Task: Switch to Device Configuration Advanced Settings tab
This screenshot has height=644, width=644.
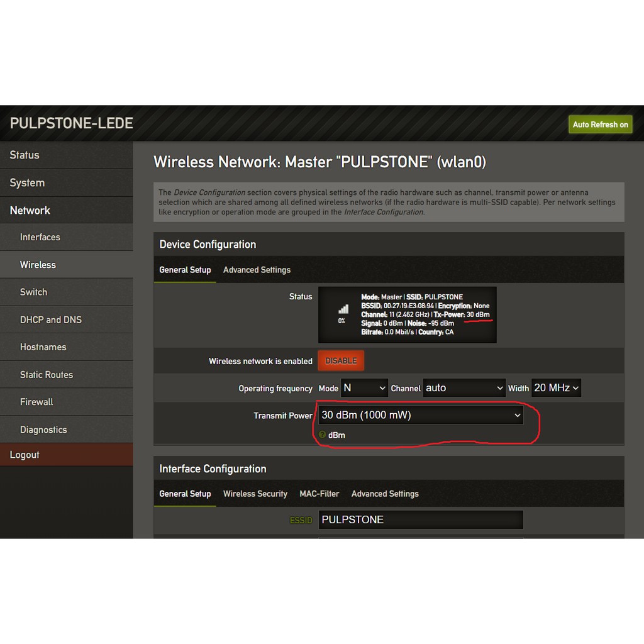Action: pyautogui.click(x=257, y=270)
